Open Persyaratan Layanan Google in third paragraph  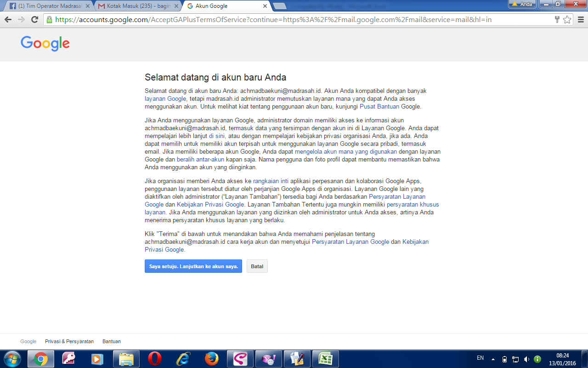pyautogui.click(x=397, y=197)
